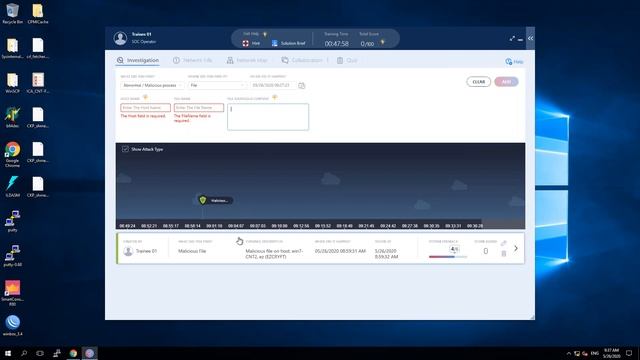Click the Trainee 01 avatar in finding row
Viewport: 640px width, 360px height.
pyautogui.click(x=128, y=251)
